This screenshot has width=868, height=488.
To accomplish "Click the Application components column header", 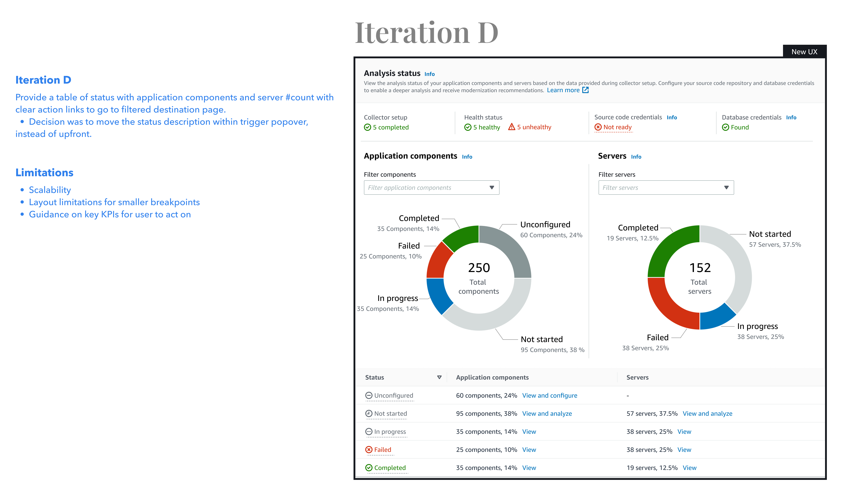I will 492,378.
